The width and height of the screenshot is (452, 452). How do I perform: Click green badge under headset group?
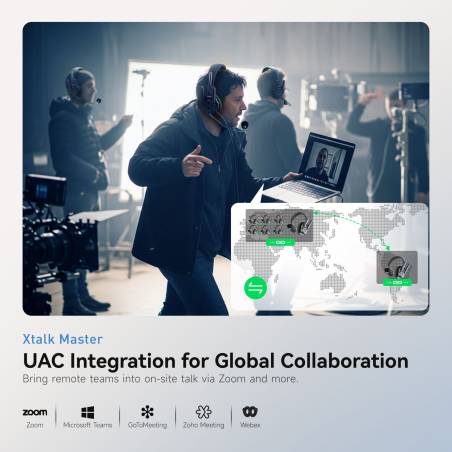281,242
